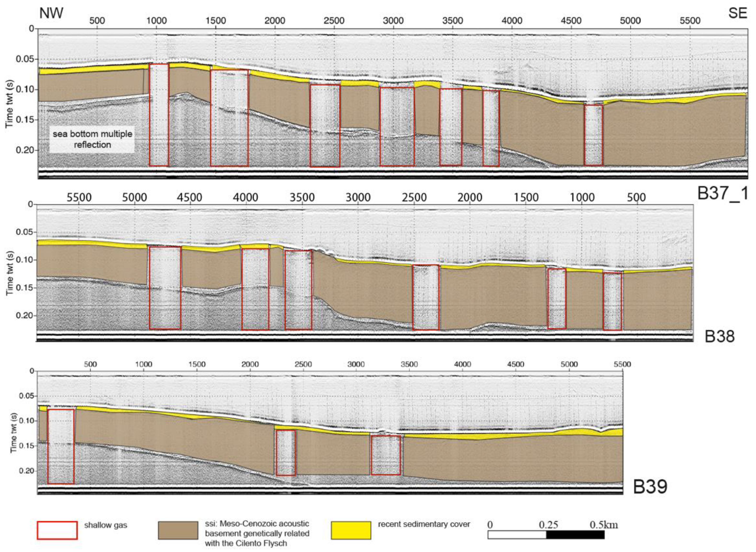Click the leftmost gas box on B39 profile

(x=61, y=446)
